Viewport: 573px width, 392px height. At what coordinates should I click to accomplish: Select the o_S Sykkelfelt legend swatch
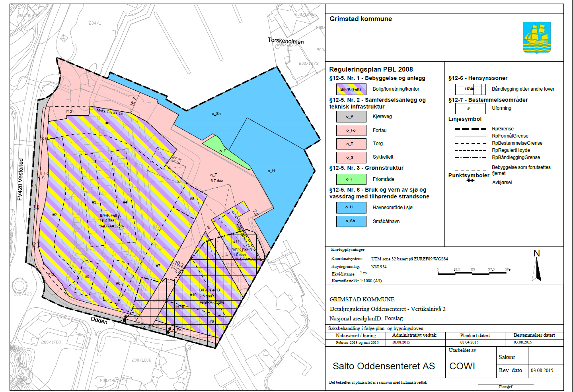coord(351,157)
